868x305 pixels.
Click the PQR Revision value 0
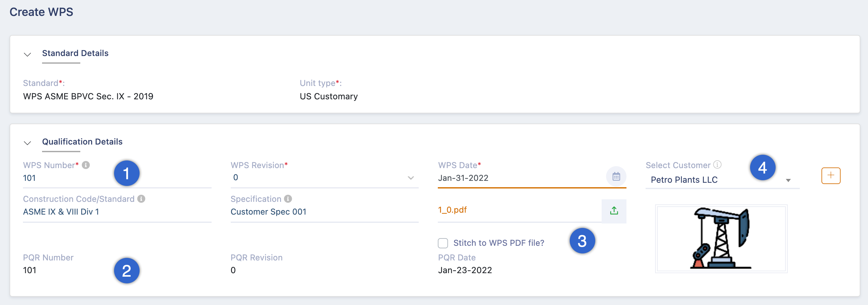[x=233, y=270]
